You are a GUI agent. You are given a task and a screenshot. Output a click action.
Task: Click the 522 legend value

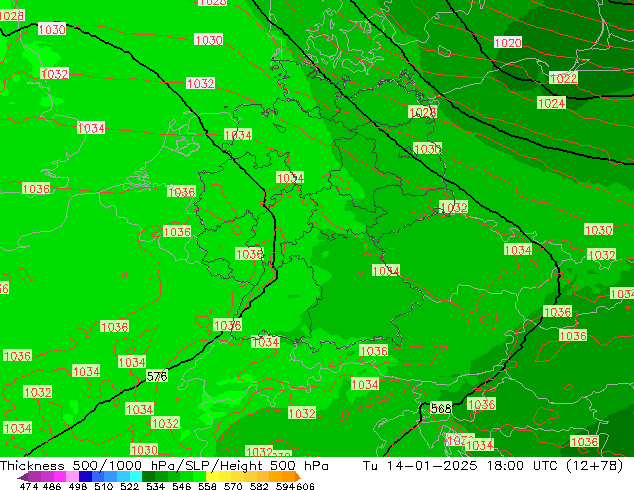coord(129,486)
